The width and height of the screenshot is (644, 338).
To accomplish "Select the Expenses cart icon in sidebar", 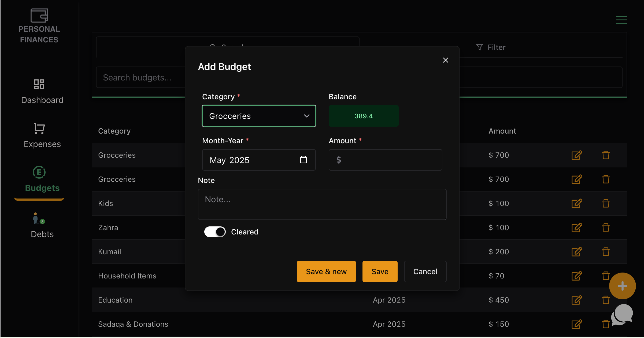I will coord(39,128).
